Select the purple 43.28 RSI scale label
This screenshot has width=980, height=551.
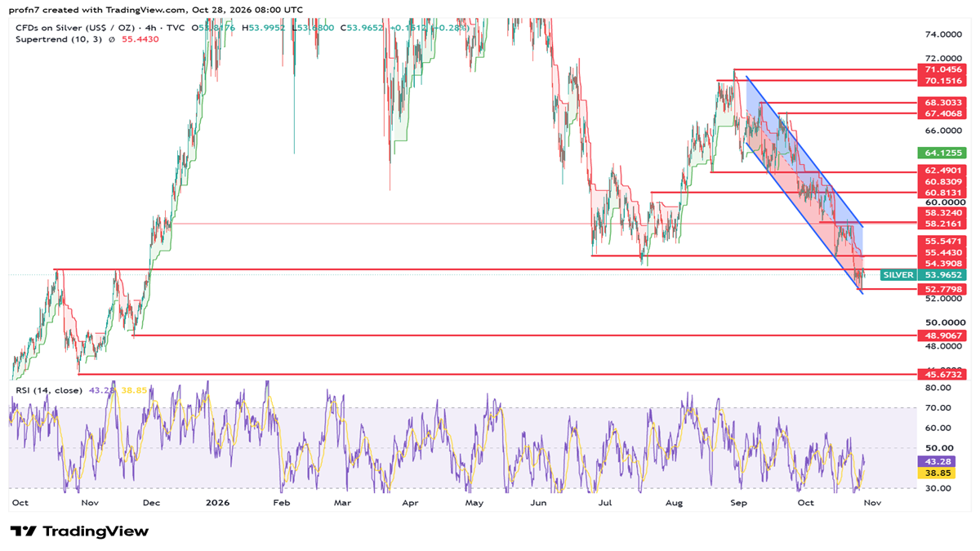click(x=935, y=462)
